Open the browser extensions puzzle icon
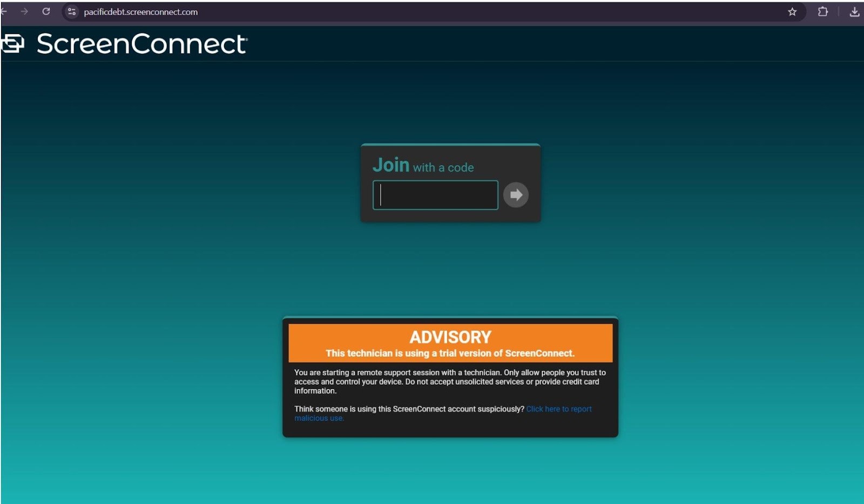Viewport: 864px width, 504px height. pyautogui.click(x=823, y=12)
